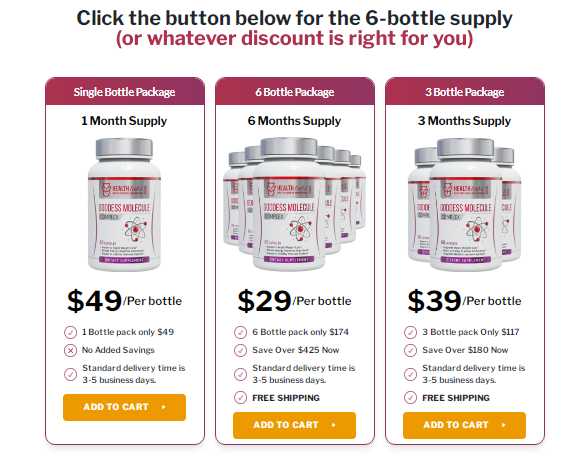Image resolution: width=584 pixels, height=460 pixels.
Task: Click check icon beside Save Over $425 Now
Action: [240, 350]
